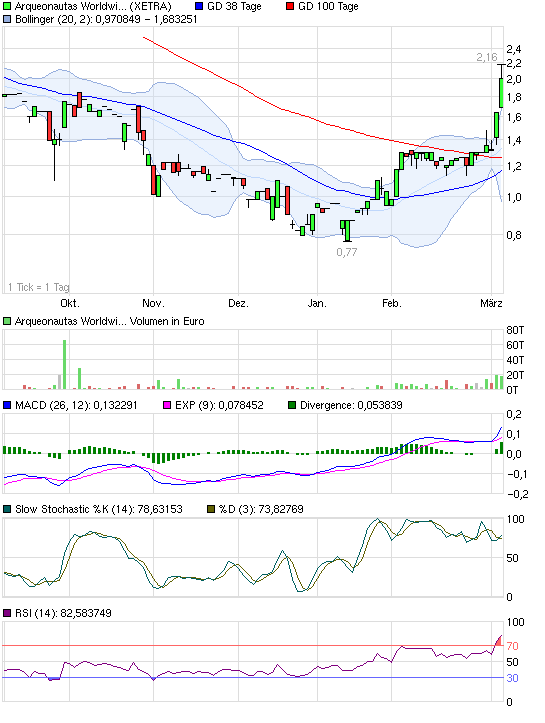
Task: Click the Arqueonautas Worldwi... (XETRA) title
Action: coord(93,6)
